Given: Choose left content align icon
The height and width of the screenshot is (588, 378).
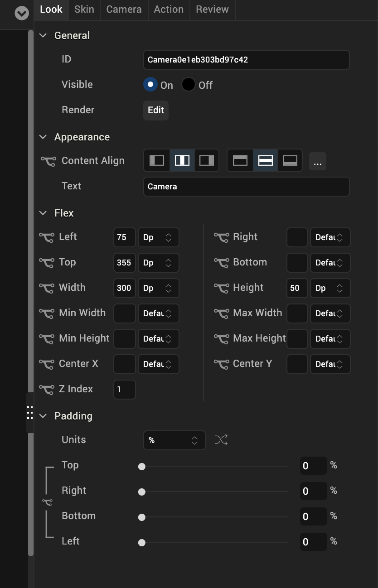Looking at the screenshot, I should [157, 161].
